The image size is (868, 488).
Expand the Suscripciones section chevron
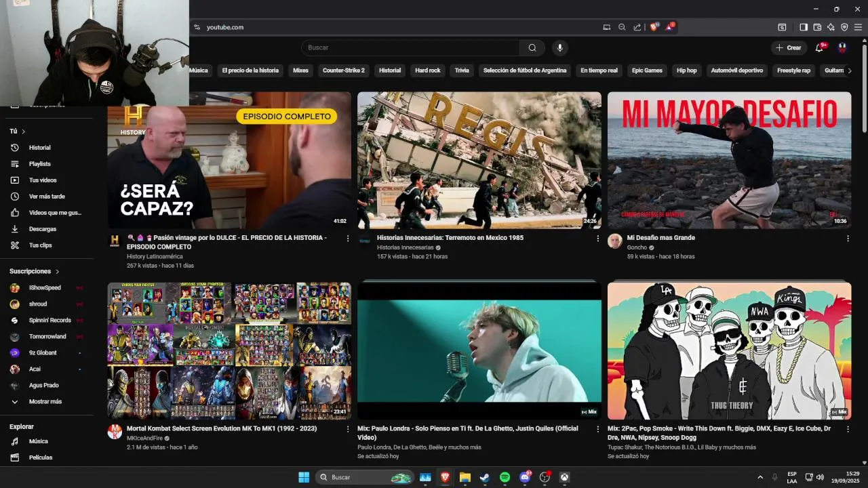[x=57, y=271]
